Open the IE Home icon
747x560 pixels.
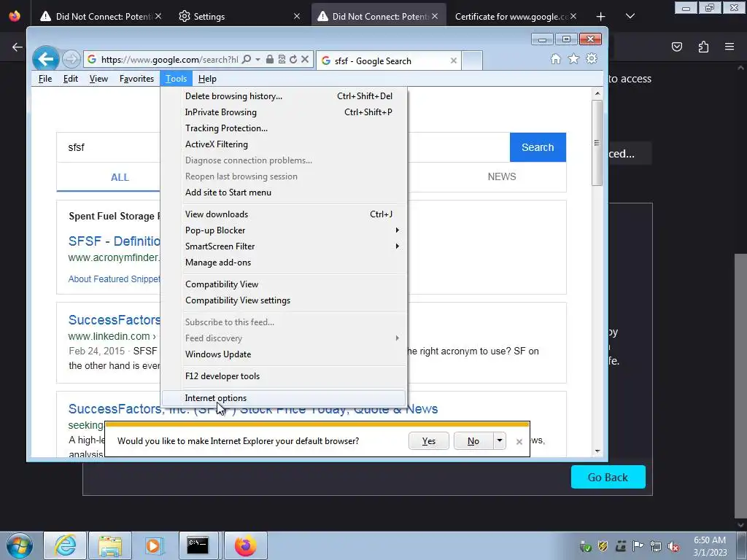[555, 59]
